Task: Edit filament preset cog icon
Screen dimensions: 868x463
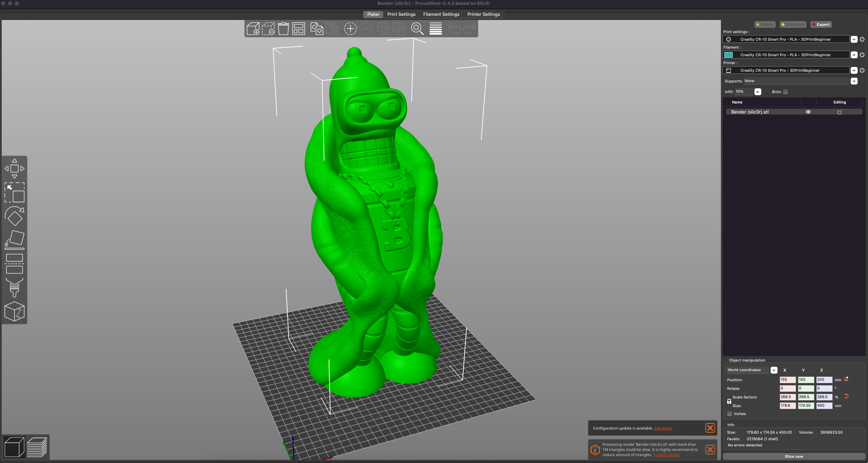Action: click(x=862, y=55)
